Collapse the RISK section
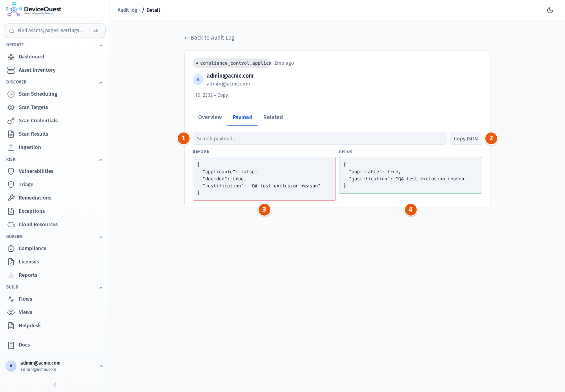 (x=101, y=160)
